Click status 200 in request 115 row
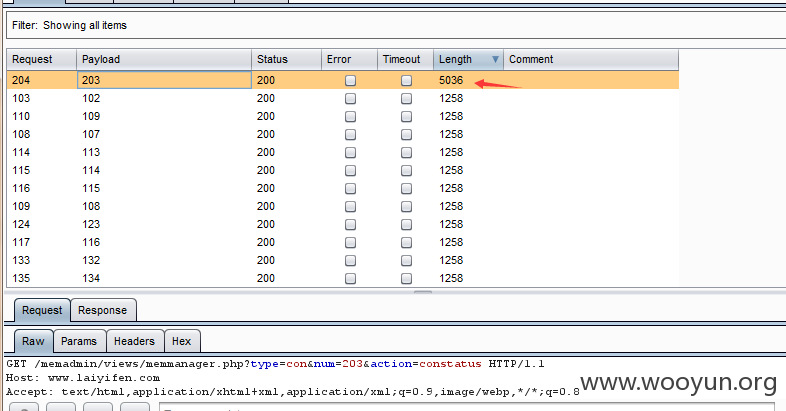786x411 pixels. [x=266, y=170]
